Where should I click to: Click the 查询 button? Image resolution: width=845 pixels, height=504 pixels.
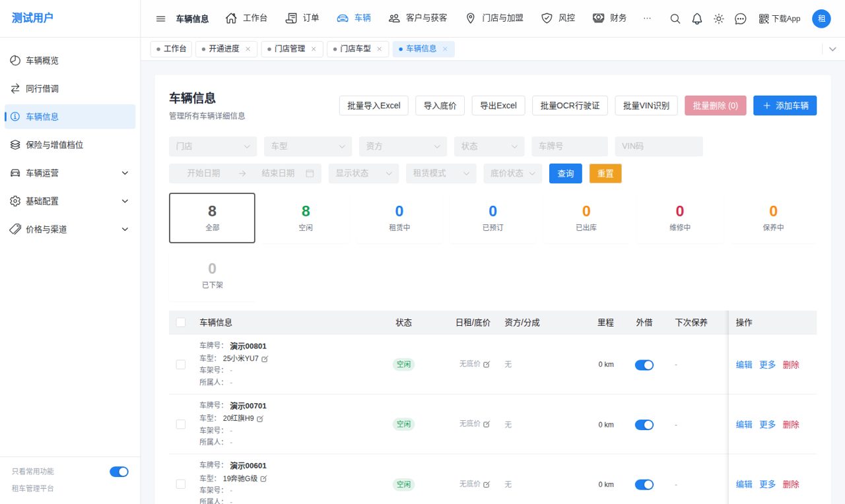[x=566, y=173]
